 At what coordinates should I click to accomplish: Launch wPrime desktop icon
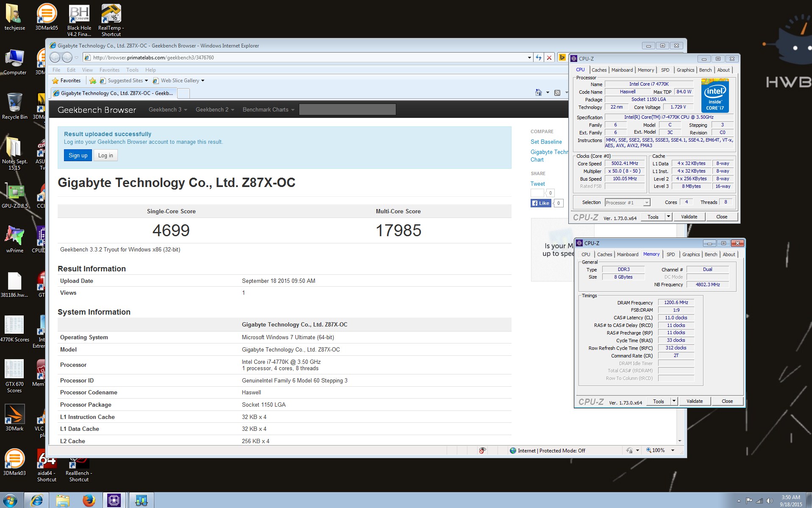[x=14, y=240]
